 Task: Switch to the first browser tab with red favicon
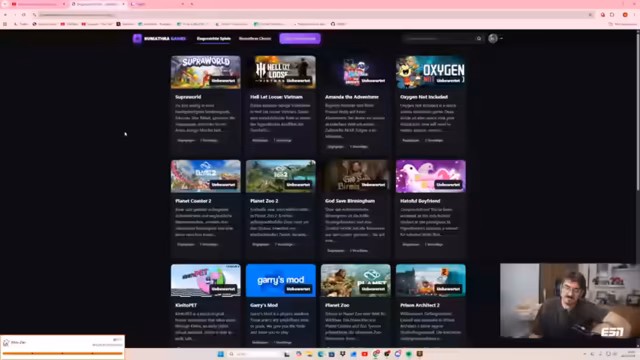click(x=38, y=4)
